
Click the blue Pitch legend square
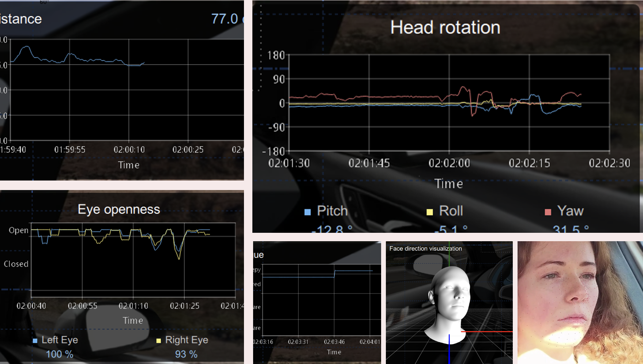[x=308, y=212]
